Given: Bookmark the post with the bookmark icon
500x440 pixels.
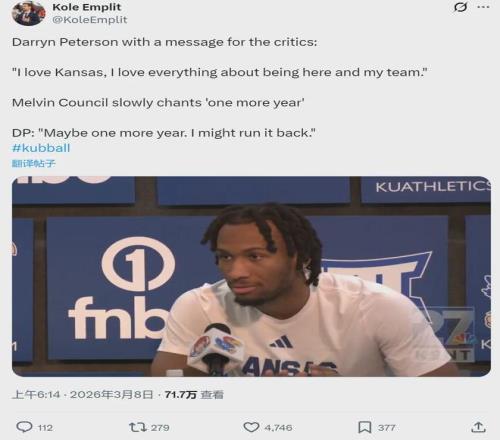Looking at the screenshot, I should tap(364, 427).
